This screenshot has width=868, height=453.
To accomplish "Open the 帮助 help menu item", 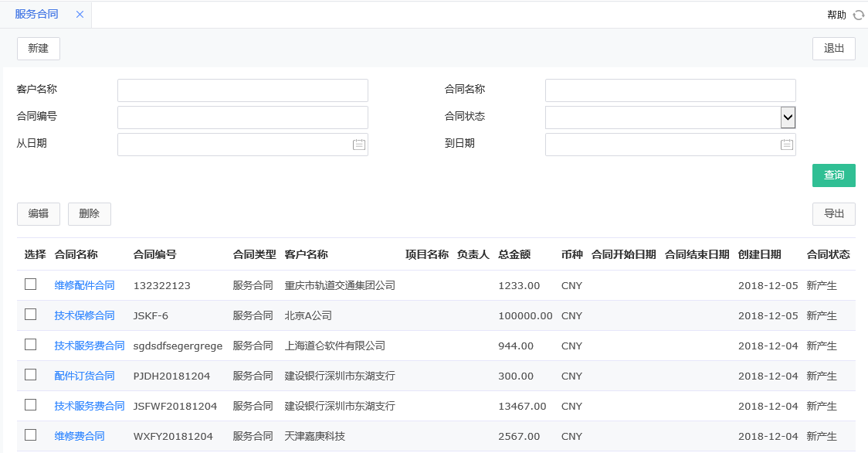I will point(835,15).
